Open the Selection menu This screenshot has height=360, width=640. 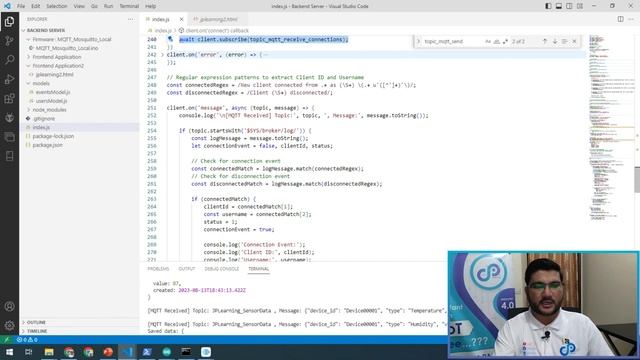click(x=56, y=6)
